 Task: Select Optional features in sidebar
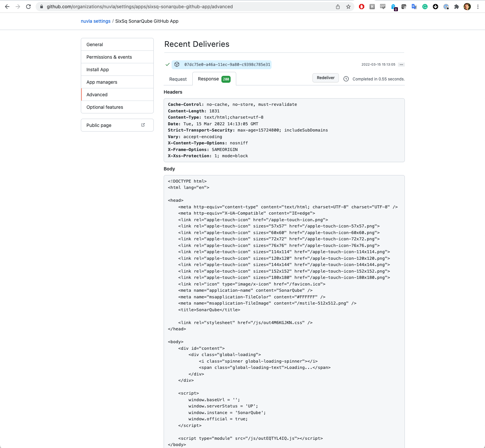[105, 107]
